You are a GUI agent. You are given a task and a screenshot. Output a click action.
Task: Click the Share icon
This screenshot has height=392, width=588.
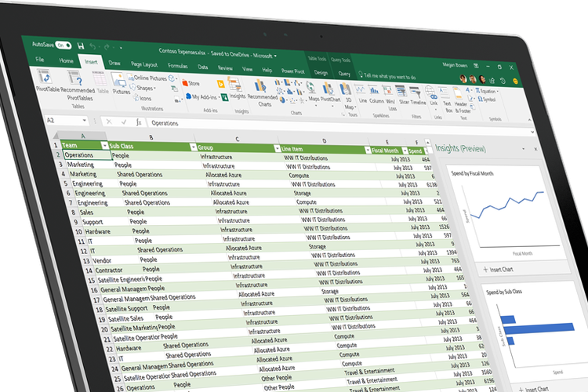(492, 80)
